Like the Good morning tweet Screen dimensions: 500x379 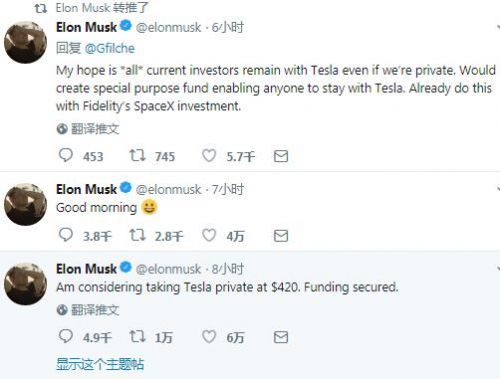coord(209,235)
